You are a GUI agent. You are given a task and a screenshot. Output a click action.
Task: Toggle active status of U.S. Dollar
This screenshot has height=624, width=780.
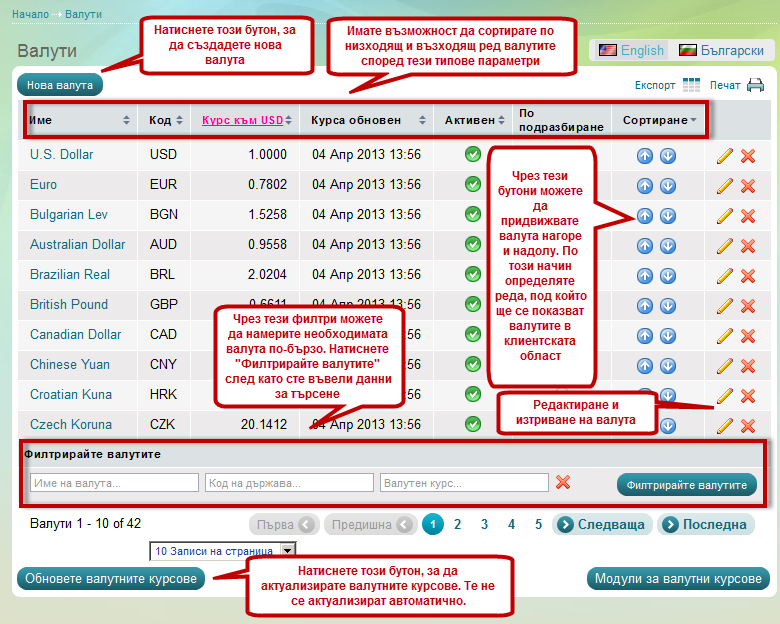point(473,155)
